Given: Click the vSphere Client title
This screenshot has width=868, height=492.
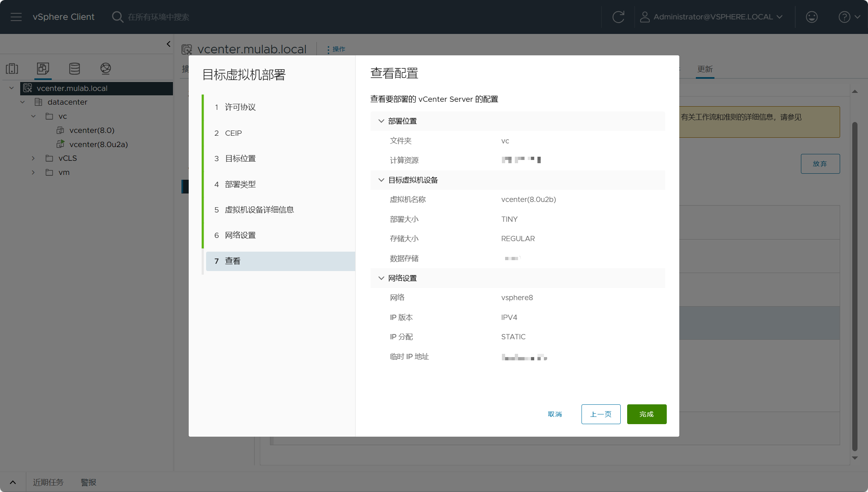Looking at the screenshot, I should coord(63,17).
